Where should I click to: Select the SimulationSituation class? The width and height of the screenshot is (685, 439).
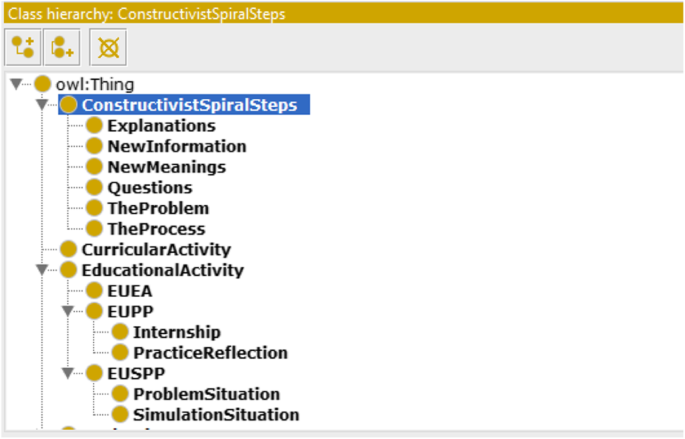[216, 414]
